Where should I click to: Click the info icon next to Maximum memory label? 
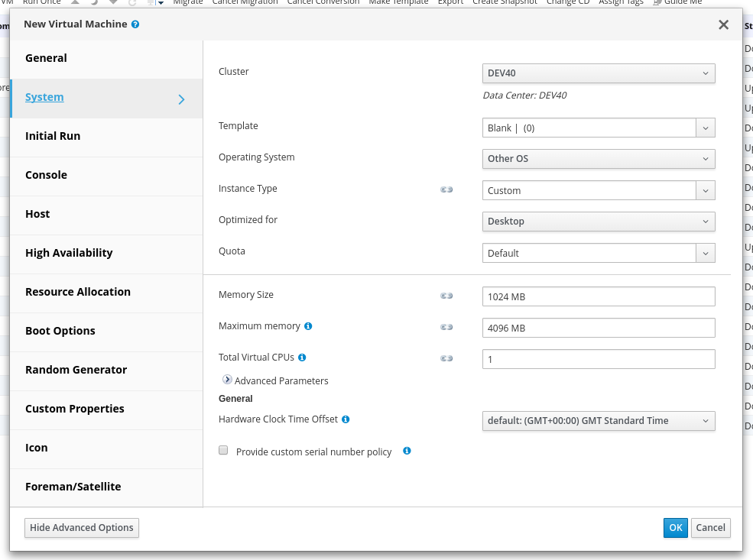pos(308,326)
